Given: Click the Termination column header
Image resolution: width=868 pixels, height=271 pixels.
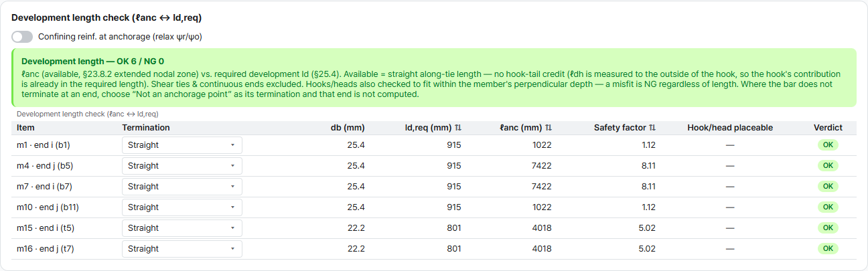Looking at the screenshot, I should 146,128.
